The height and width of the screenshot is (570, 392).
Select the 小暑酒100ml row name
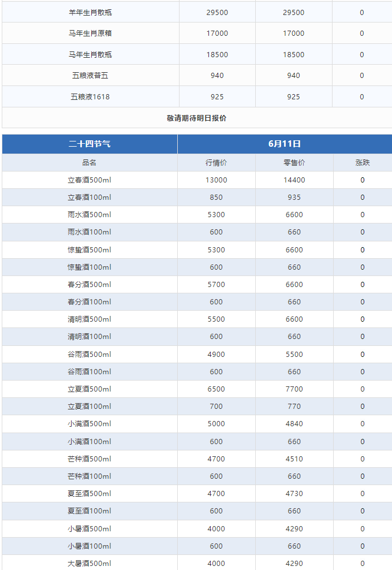click(x=89, y=546)
